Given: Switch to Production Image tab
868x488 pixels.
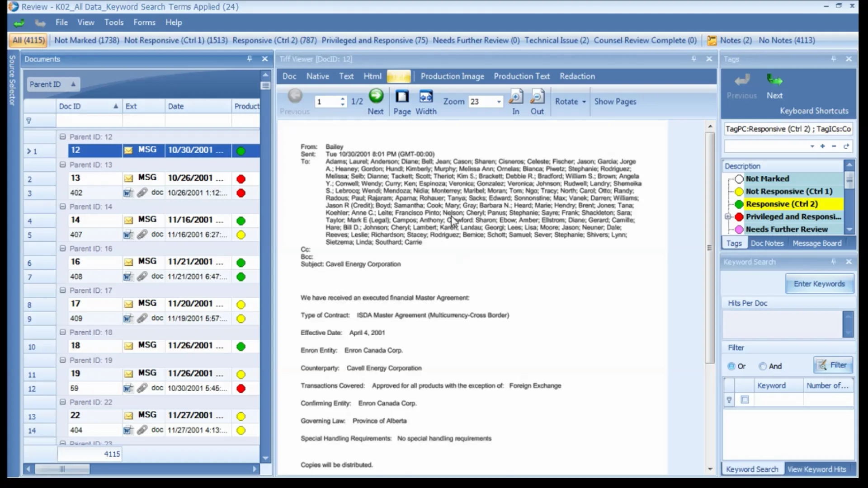Looking at the screenshot, I should click(x=452, y=76).
